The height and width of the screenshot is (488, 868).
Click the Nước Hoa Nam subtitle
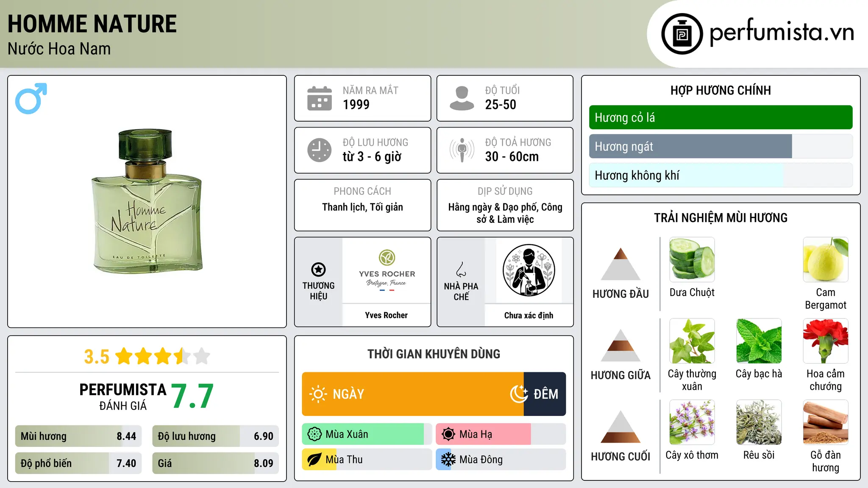click(x=59, y=49)
